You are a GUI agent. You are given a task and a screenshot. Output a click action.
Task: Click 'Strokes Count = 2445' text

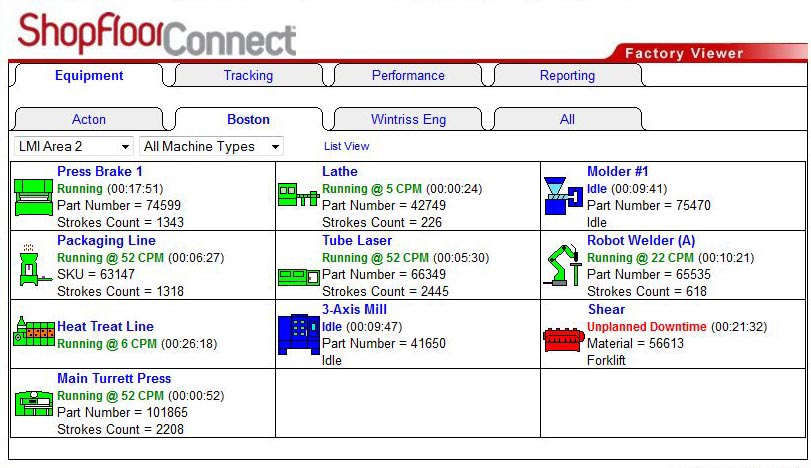[x=385, y=291]
